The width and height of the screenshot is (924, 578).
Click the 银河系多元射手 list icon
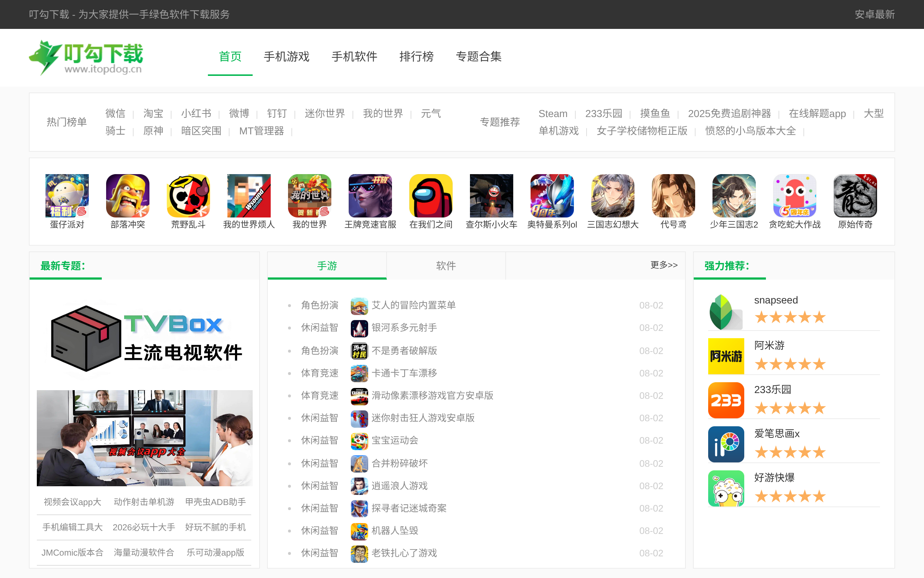(359, 328)
